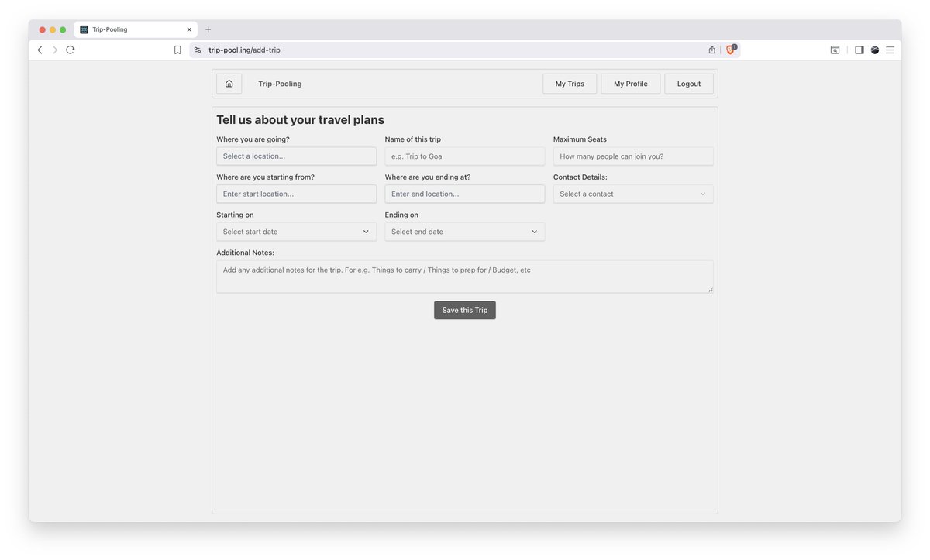The height and width of the screenshot is (560, 930).
Task: Click inside the Maximum Seats input field
Action: pyautogui.click(x=633, y=156)
